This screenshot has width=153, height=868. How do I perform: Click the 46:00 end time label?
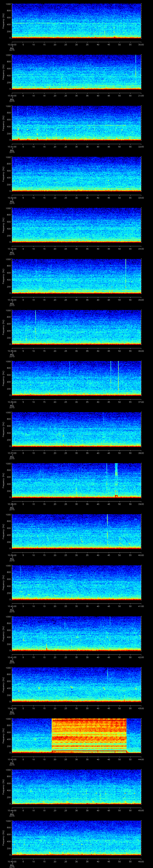click(x=141, y=861)
